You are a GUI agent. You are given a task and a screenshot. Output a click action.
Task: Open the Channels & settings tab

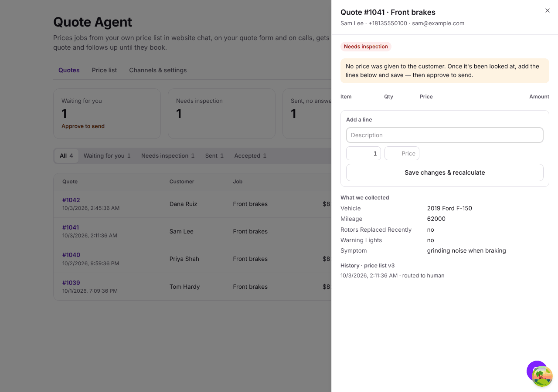[158, 70]
